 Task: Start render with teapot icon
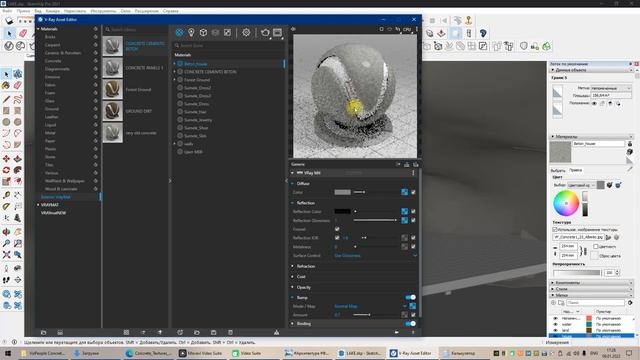[x=265, y=33]
